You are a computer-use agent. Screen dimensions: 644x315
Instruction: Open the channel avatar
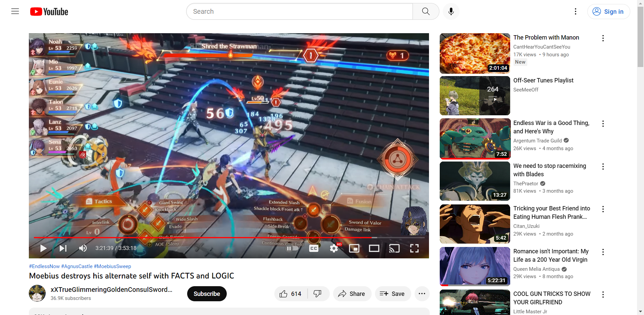pyautogui.click(x=37, y=293)
